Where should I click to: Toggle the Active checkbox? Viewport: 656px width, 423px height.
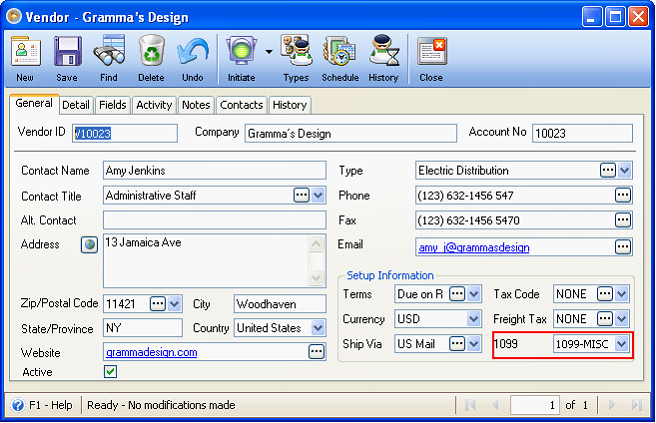[110, 372]
